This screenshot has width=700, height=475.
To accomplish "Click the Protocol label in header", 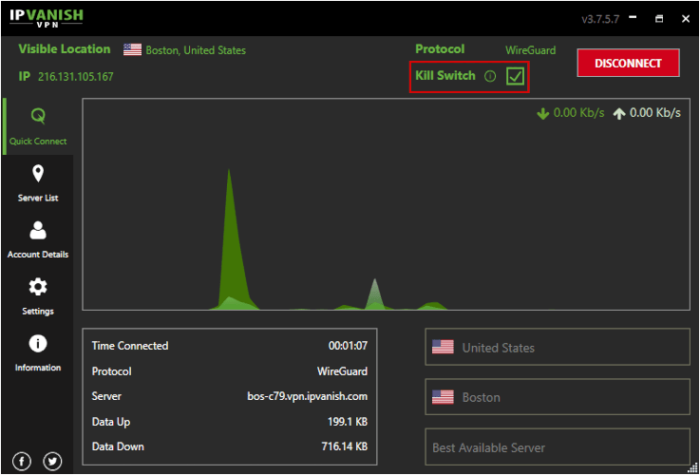I will coord(440,49).
